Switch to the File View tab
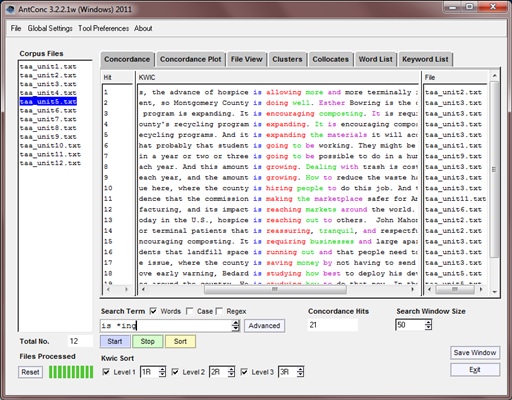This screenshot has height=400, width=512. tap(247, 59)
